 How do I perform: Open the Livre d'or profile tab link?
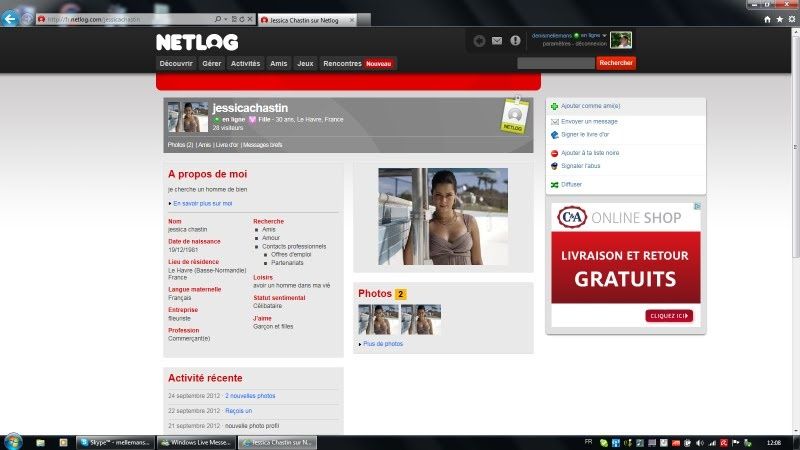click(227, 145)
